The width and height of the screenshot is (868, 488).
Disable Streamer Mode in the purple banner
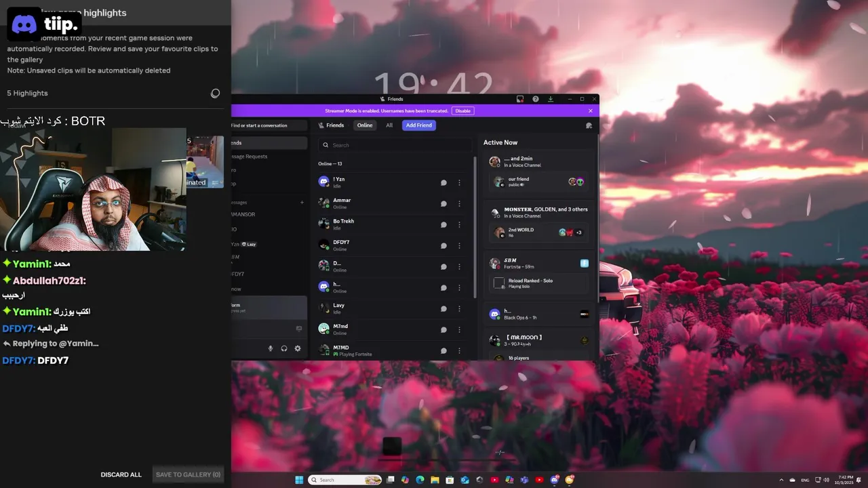(x=462, y=110)
